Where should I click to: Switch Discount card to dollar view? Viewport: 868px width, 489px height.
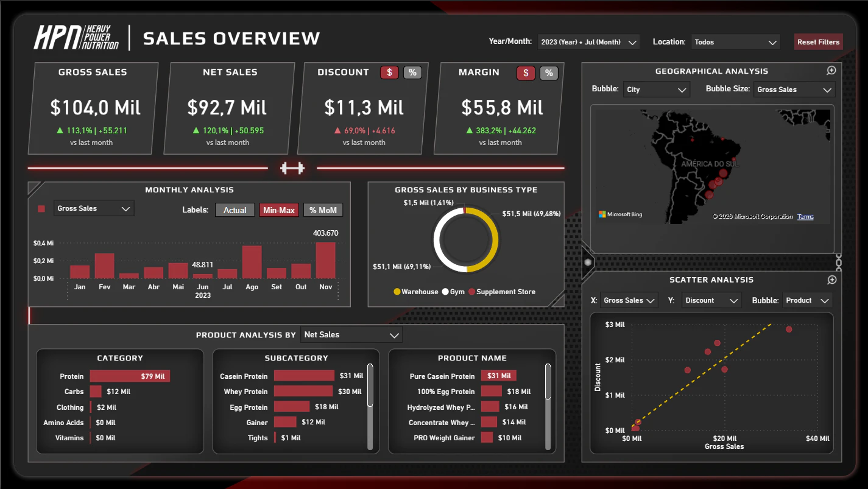pos(389,73)
